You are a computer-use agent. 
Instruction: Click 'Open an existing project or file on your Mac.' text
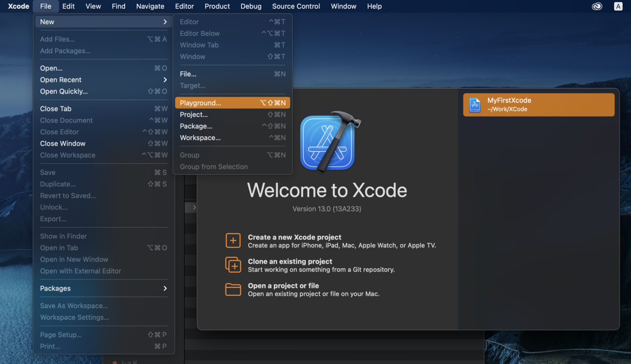[314, 294]
